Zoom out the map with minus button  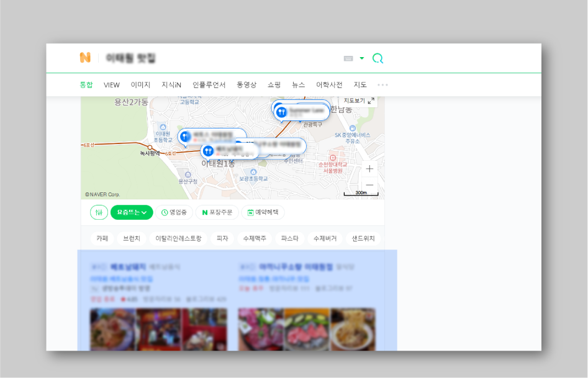click(x=369, y=185)
